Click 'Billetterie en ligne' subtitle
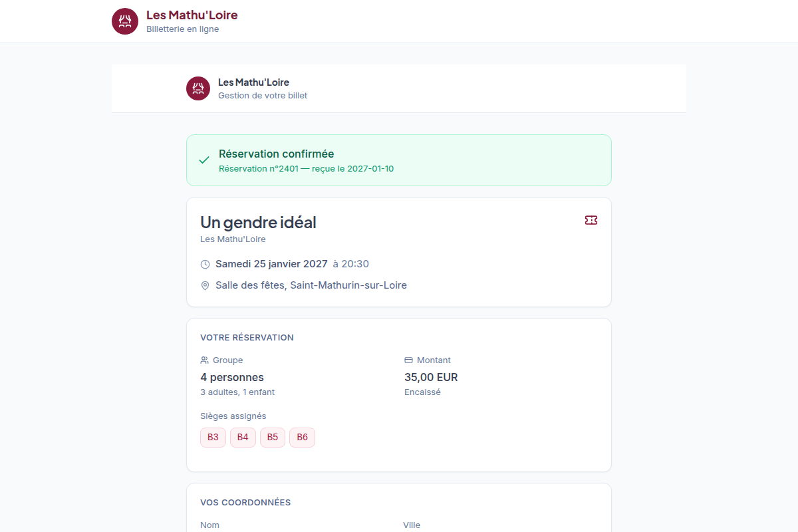Viewport: 798px width, 532px height. tap(182, 29)
